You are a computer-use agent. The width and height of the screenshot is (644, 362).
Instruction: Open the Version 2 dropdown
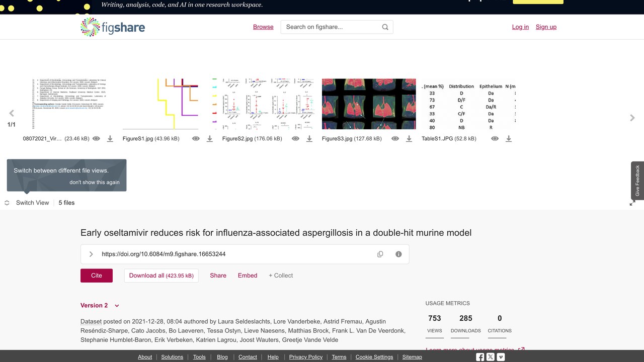pos(100,306)
